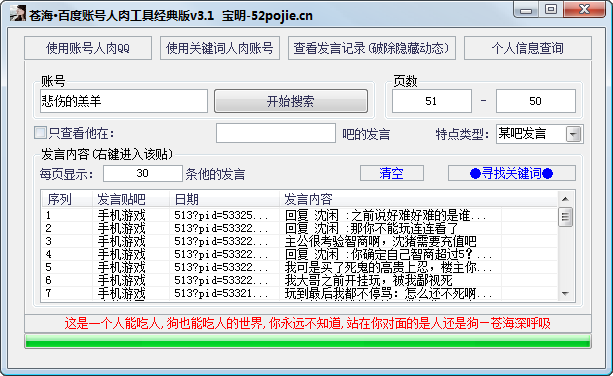Click the 寻找关键词 button
613x376 pixels.
point(512,173)
